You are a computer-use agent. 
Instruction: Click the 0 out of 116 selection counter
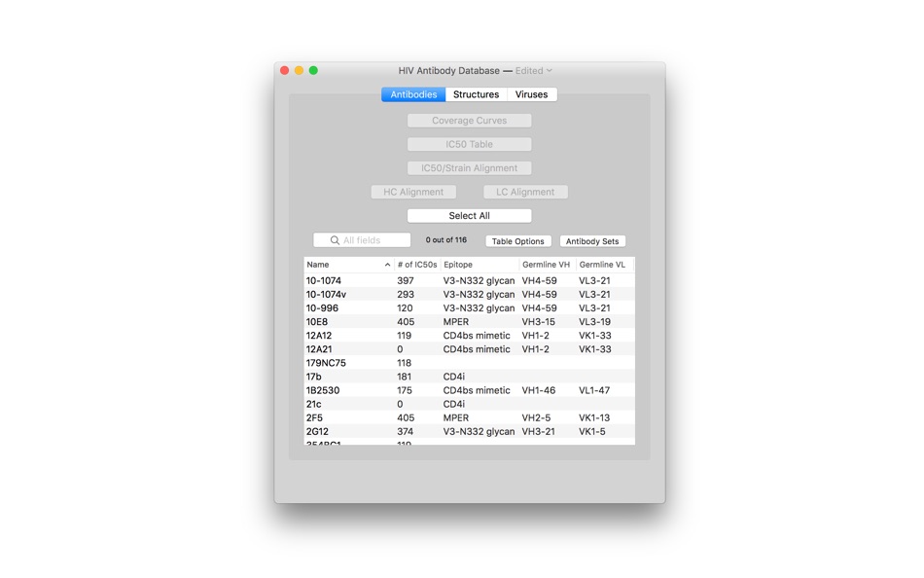click(x=446, y=240)
